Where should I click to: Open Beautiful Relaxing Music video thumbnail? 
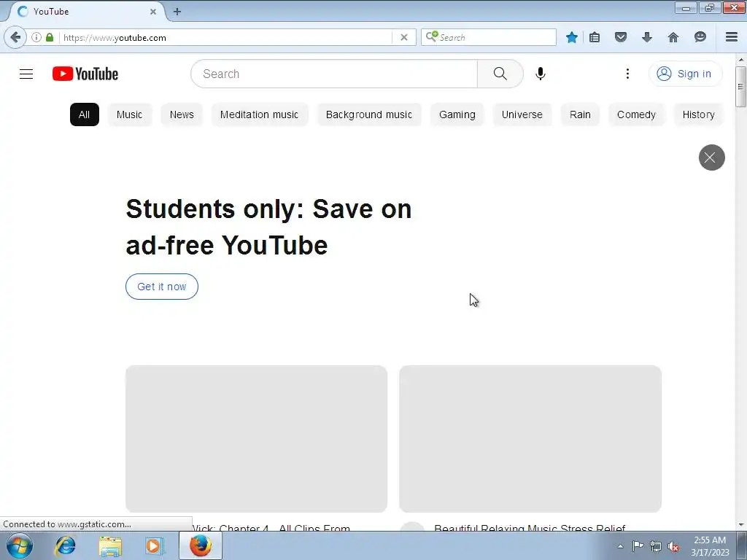pyautogui.click(x=530, y=439)
